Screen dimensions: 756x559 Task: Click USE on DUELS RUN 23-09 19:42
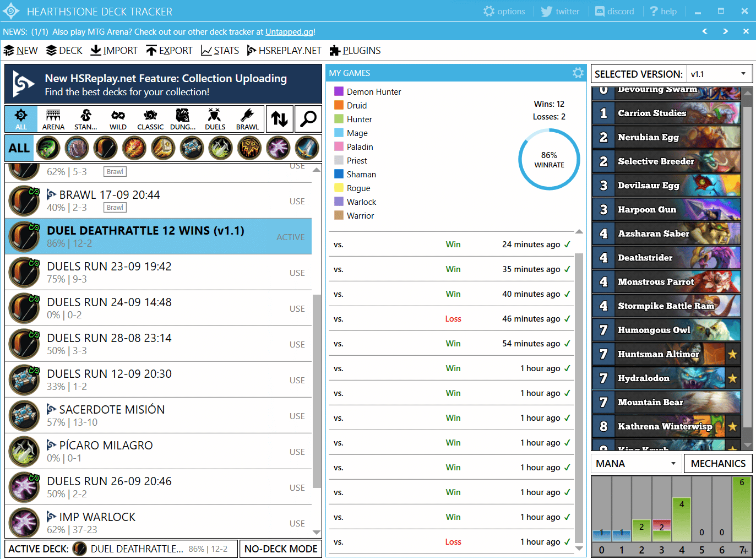point(297,273)
